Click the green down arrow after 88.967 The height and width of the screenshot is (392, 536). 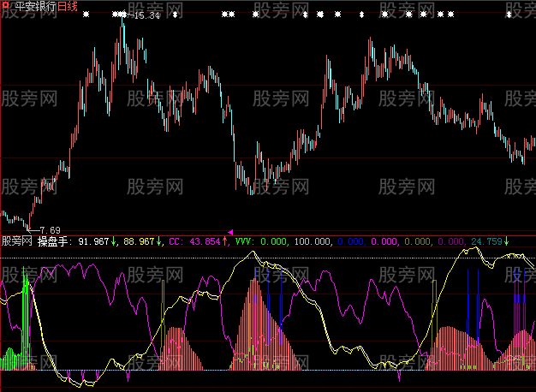point(160,241)
